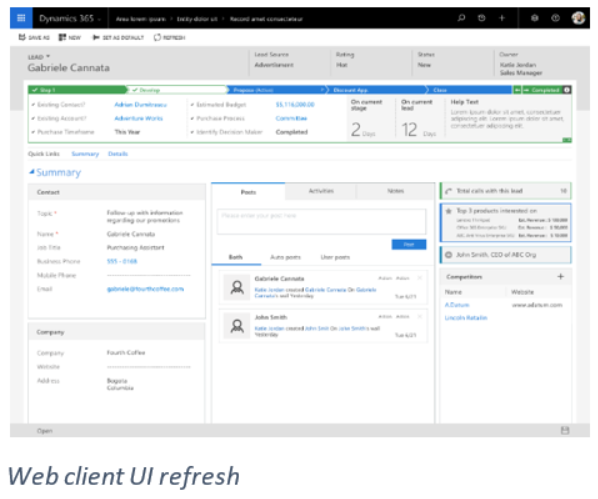This screenshot has height=499, width=598.
Task: Switch to the Notes tab
Action: [395, 191]
